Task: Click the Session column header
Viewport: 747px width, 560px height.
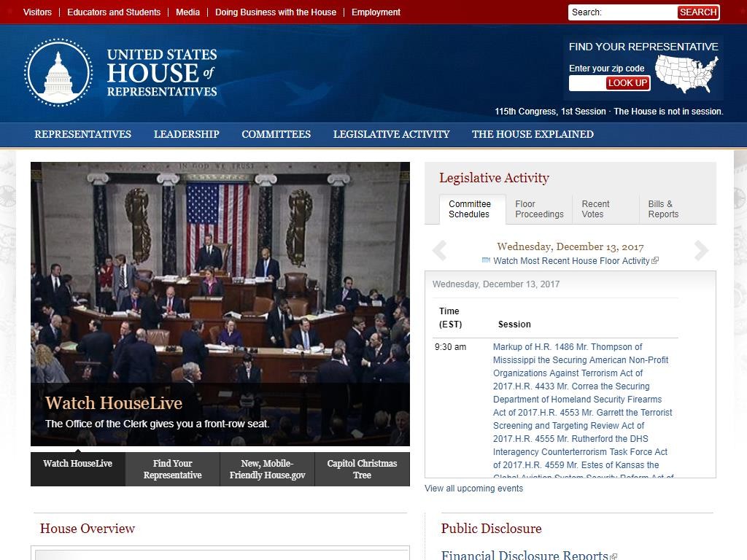Action: coord(514,324)
